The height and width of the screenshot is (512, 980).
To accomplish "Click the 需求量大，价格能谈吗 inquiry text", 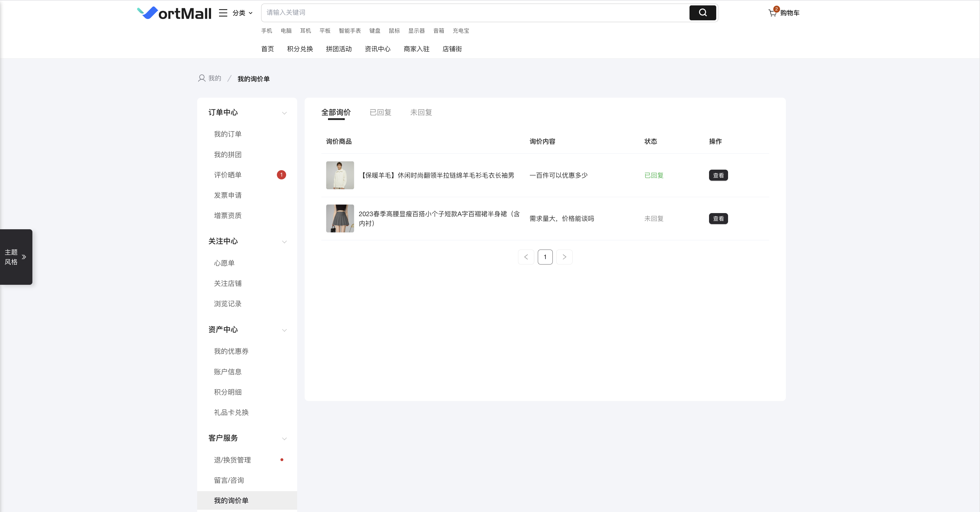I will click(561, 219).
